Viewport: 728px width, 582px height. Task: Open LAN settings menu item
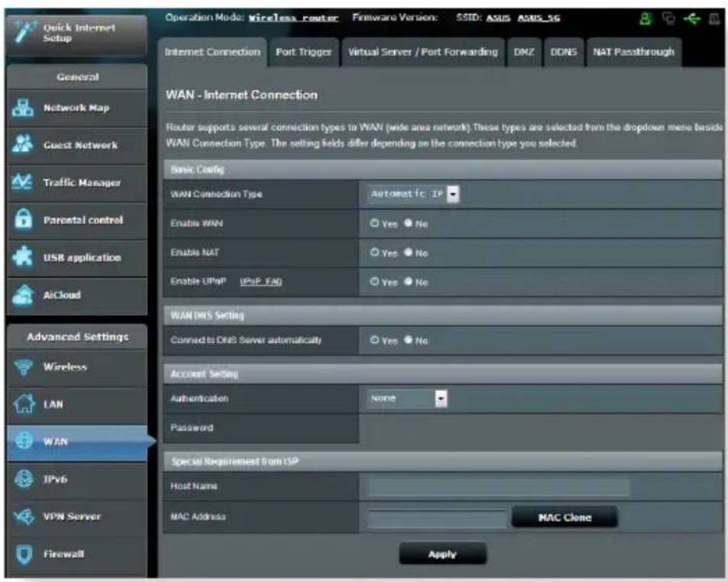[77, 405]
